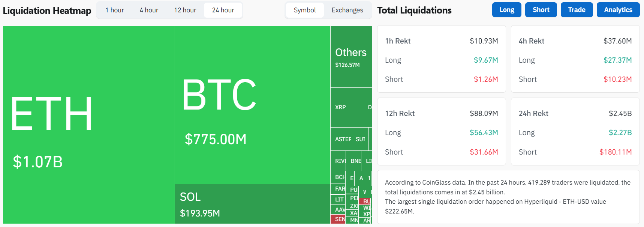Select the XRP heatmap tile
This screenshot has height=227, width=644.
coord(346,107)
